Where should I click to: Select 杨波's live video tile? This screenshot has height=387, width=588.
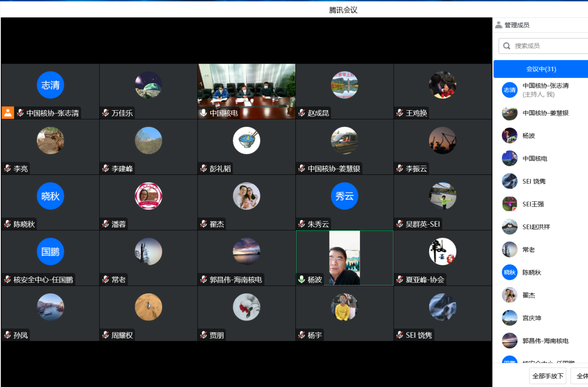click(x=344, y=257)
